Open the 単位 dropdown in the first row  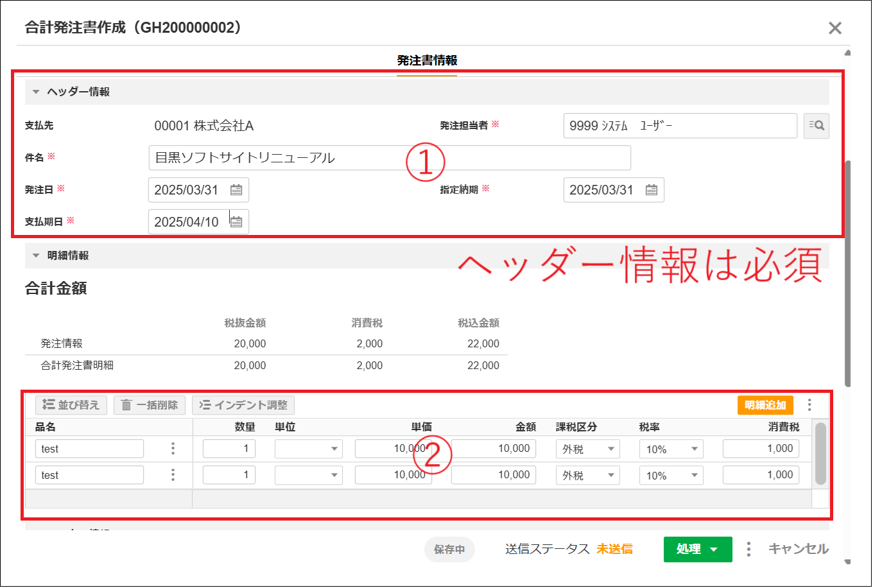(309, 449)
